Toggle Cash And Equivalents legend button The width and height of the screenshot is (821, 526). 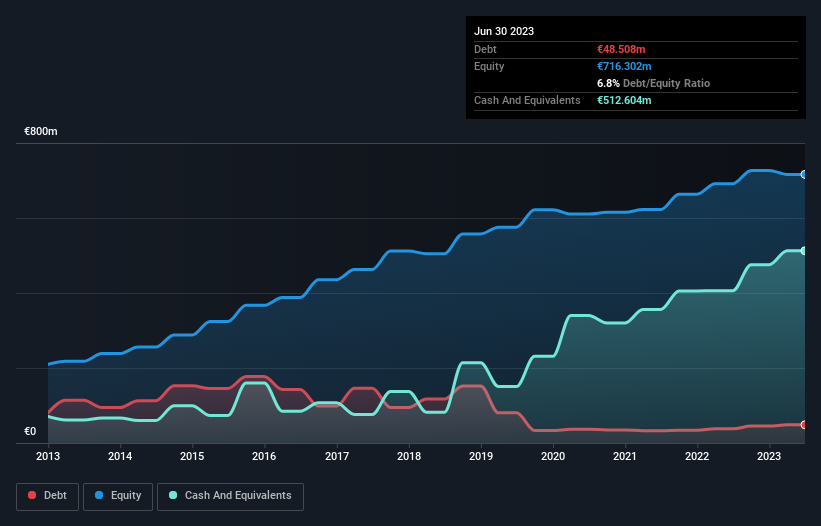pos(230,496)
